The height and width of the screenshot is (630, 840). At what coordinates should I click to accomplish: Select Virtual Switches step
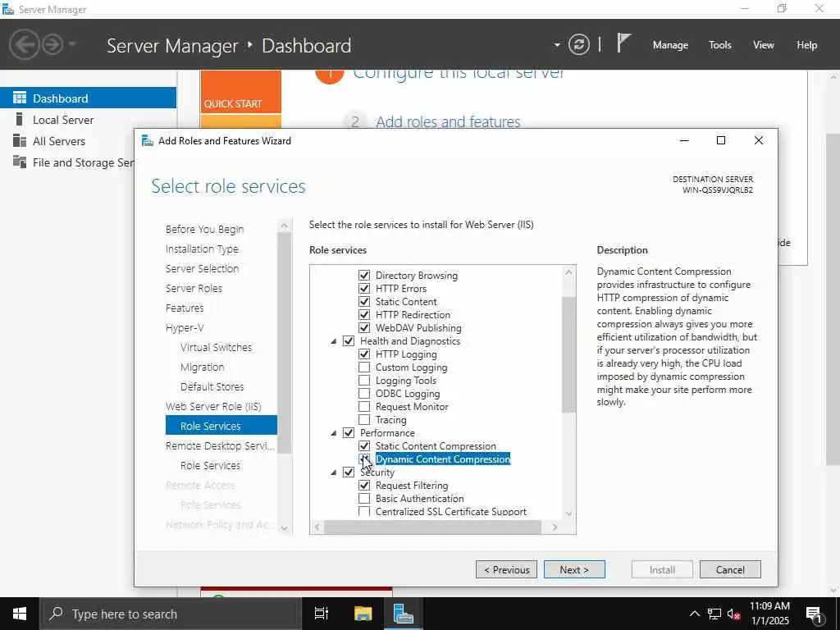tap(216, 347)
